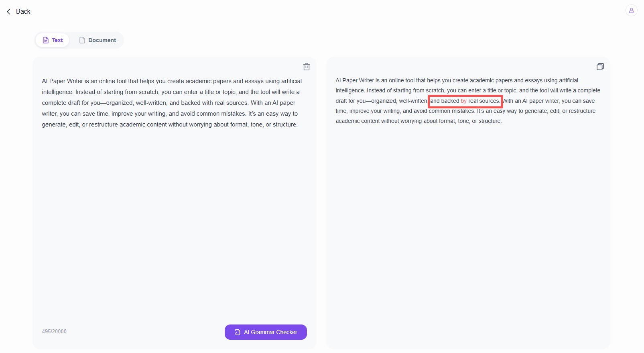Switch to the Document tab

(98, 40)
